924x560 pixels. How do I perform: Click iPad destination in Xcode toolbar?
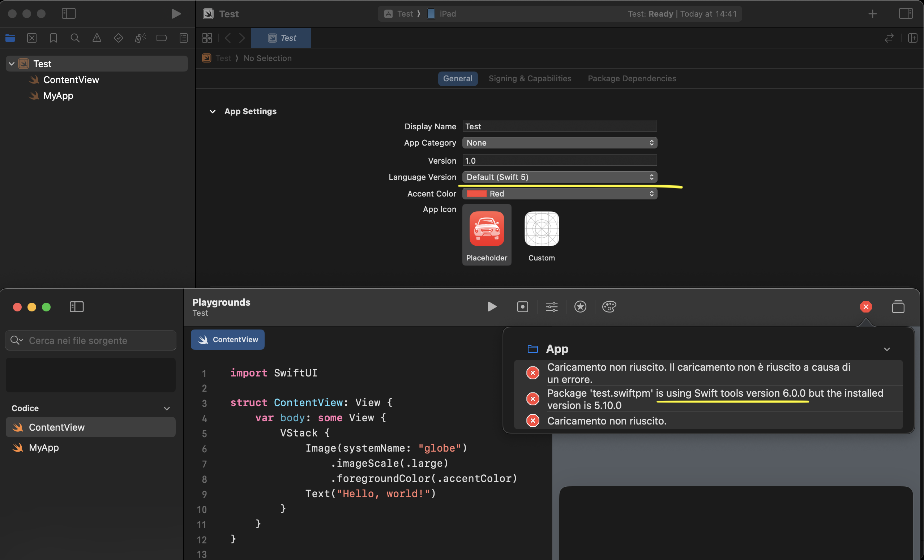pyautogui.click(x=442, y=14)
